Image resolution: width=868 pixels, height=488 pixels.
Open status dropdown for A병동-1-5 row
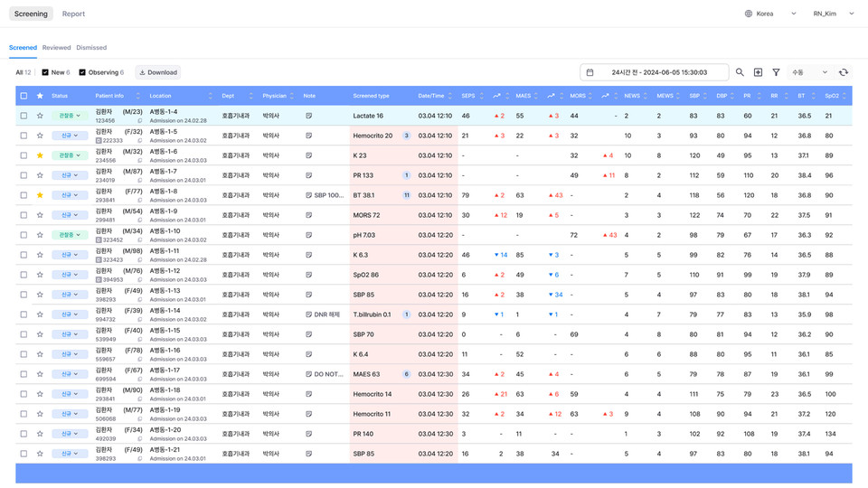(x=70, y=136)
